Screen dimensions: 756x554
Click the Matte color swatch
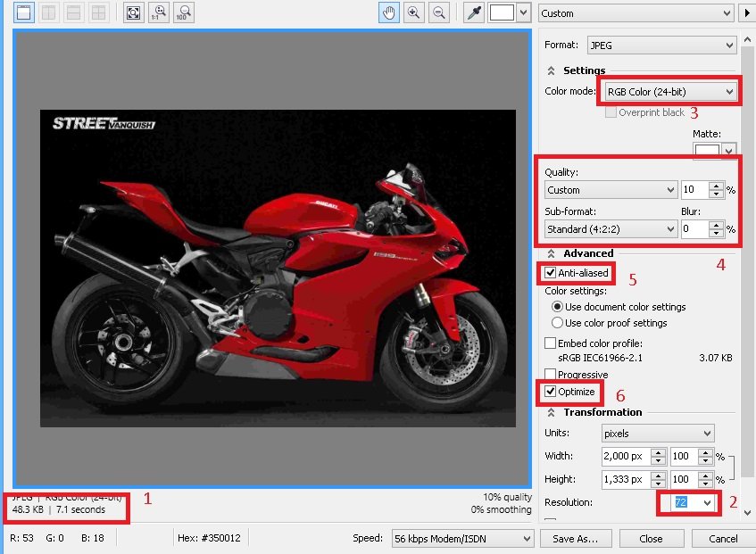[708, 151]
